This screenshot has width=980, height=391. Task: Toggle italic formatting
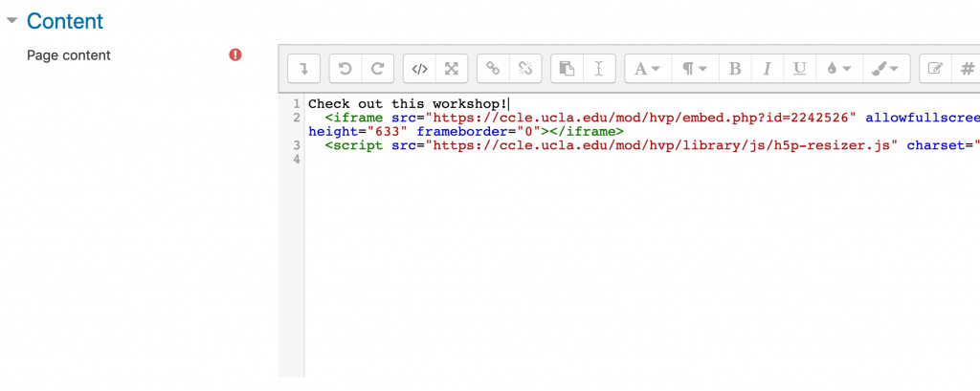[767, 69]
